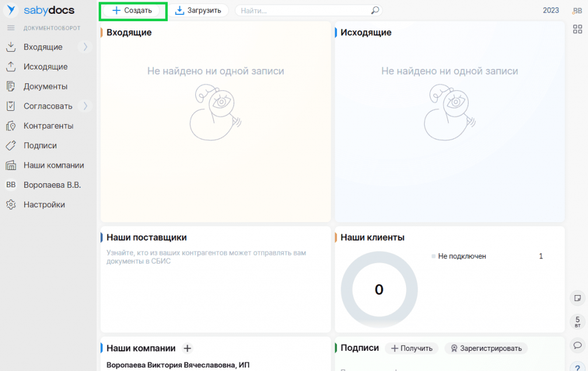
Task: Toggle the hamburger sidebar menu
Action: pos(10,28)
